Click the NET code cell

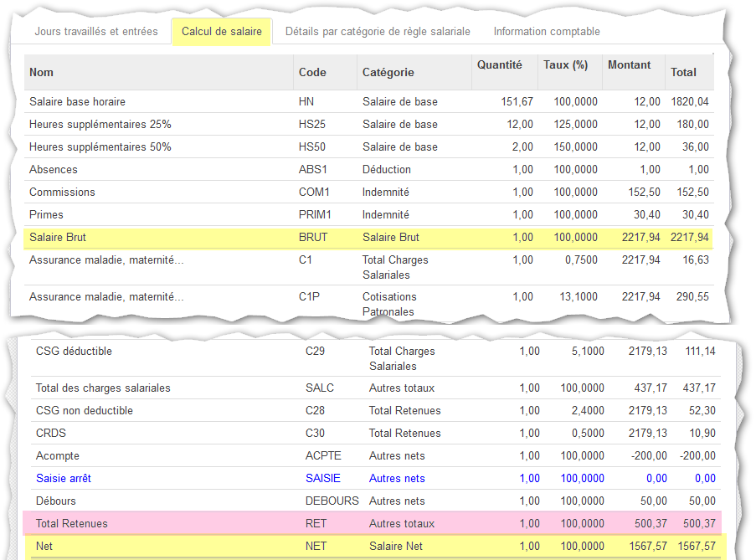[x=316, y=547]
